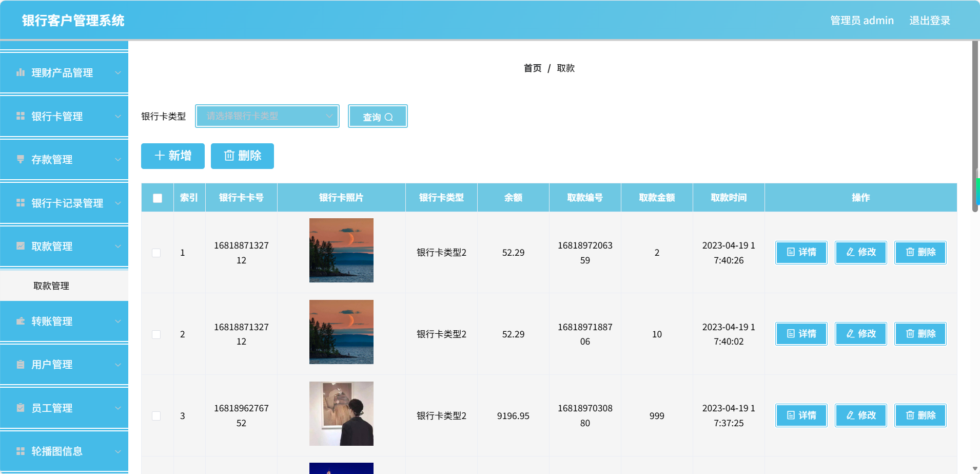Open the 转账管理 menu label
Viewport: 980px width, 474px height.
coord(52,321)
